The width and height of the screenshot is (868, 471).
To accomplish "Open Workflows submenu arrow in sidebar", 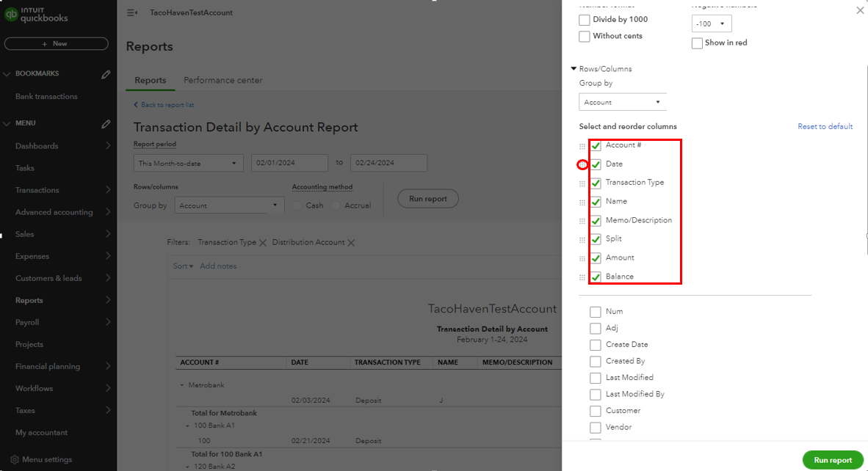I will click(x=108, y=389).
